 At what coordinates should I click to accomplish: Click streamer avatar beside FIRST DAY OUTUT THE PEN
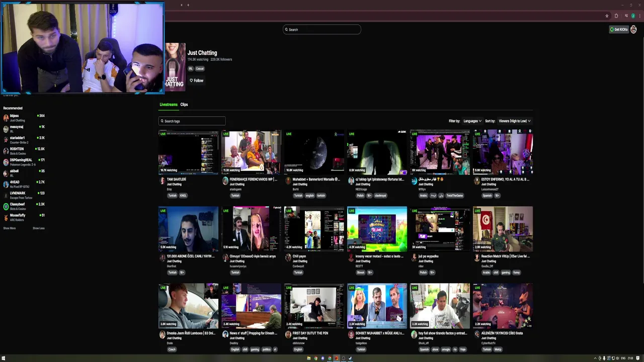pos(288,335)
